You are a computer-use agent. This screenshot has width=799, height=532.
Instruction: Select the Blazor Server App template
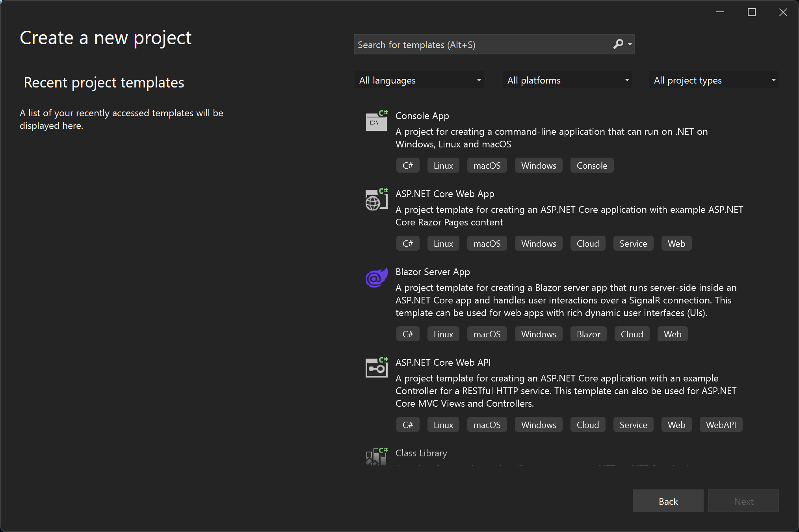tap(432, 272)
